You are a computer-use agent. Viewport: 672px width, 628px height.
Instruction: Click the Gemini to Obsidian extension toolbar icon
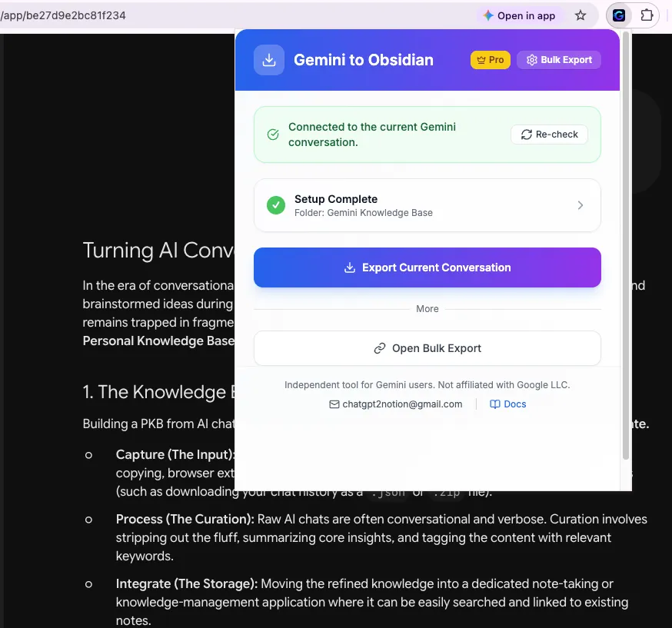(x=619, y=16)
